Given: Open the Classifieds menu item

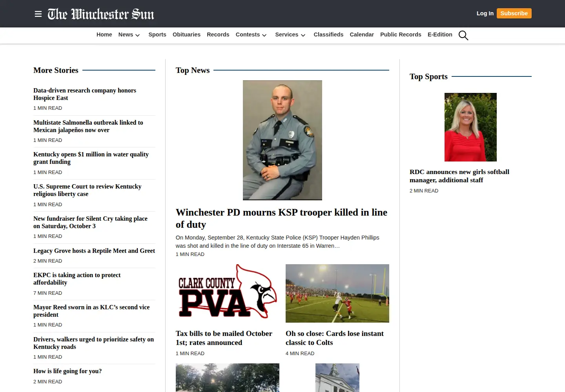Looking at the screenshot, I should pyautogui.click(x=328, y=34).
